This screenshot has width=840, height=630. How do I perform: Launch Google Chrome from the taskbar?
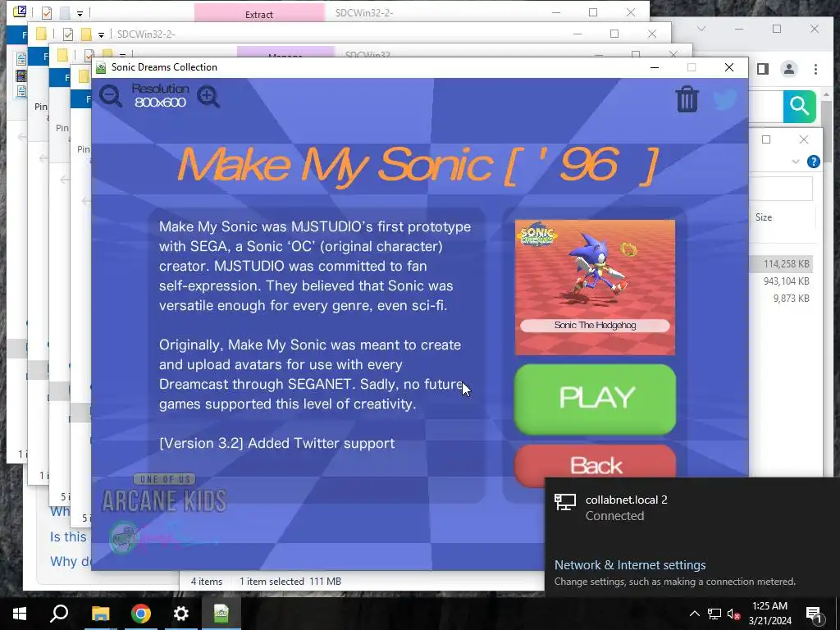(x=141, y=614)
